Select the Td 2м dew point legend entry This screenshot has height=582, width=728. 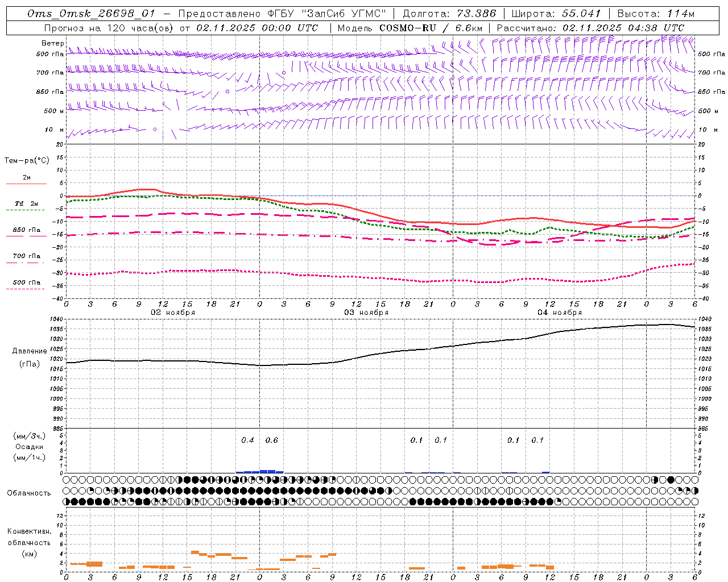coord(27,203)
